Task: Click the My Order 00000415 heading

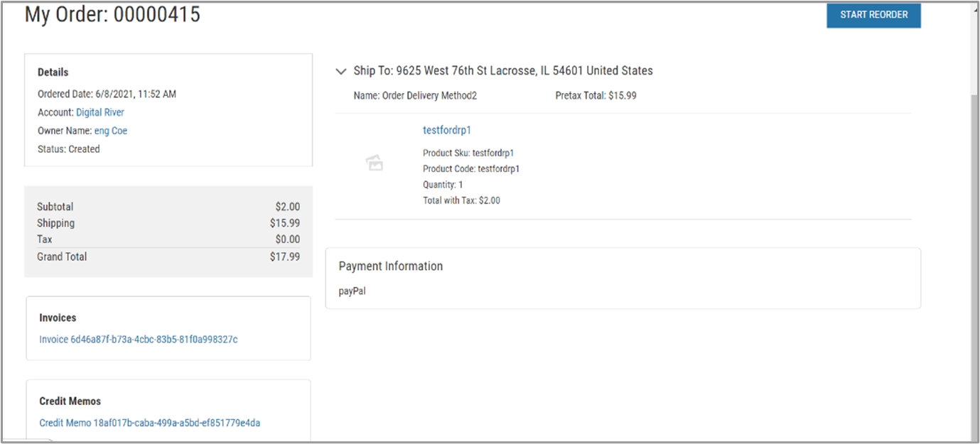Action: click(112, 14)
